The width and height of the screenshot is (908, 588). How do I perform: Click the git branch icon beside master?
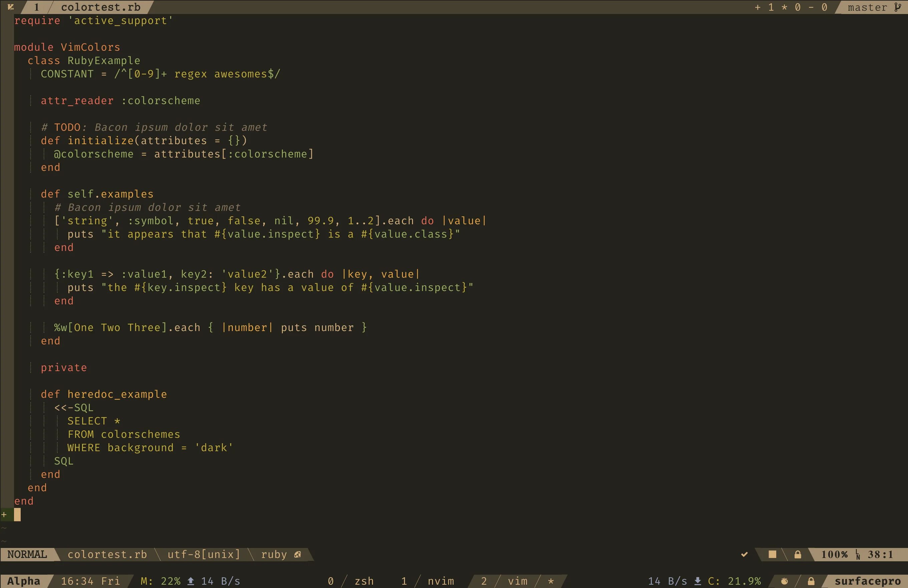(897, 7)
